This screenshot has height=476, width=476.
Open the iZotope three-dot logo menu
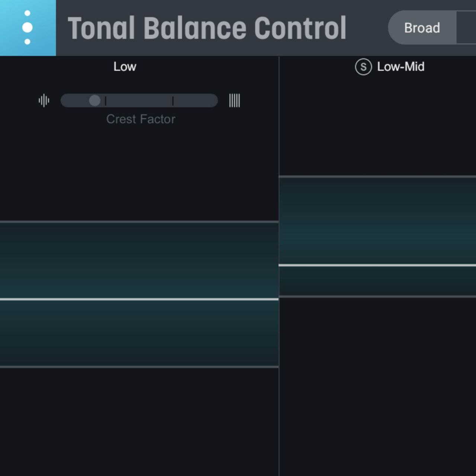tap(28, 28)
